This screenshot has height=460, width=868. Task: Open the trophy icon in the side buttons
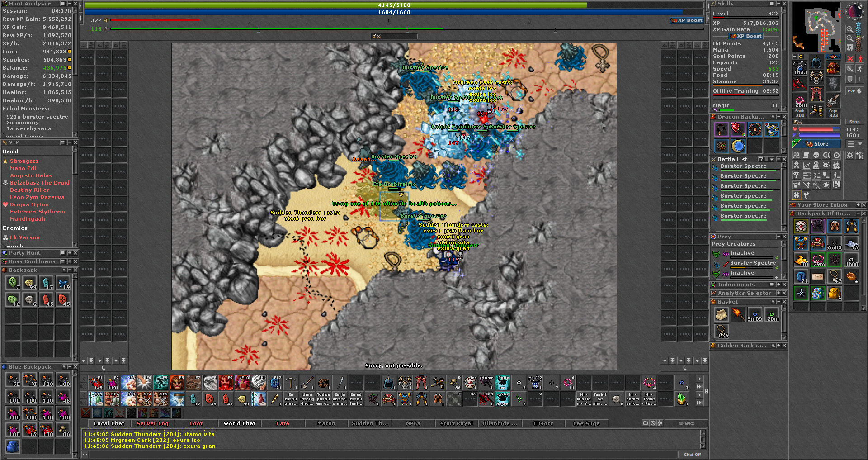(x=797, y=175)
